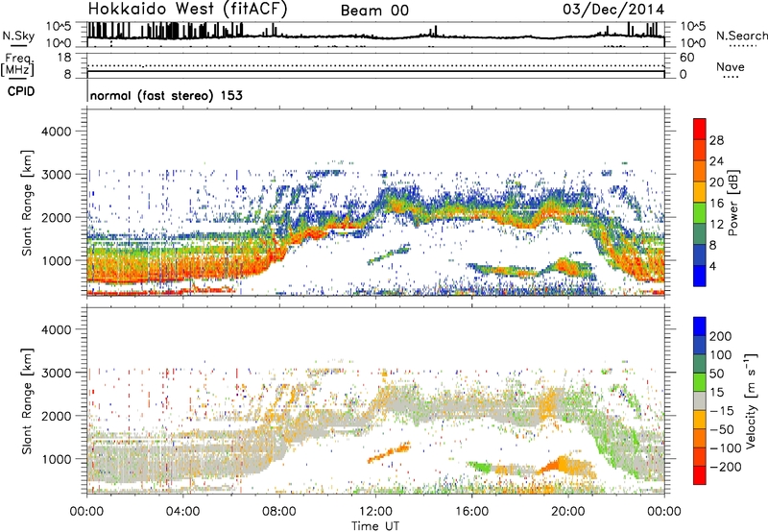Click the "04:00" time axis label
The image size is (768, 532).
(182, 512)
